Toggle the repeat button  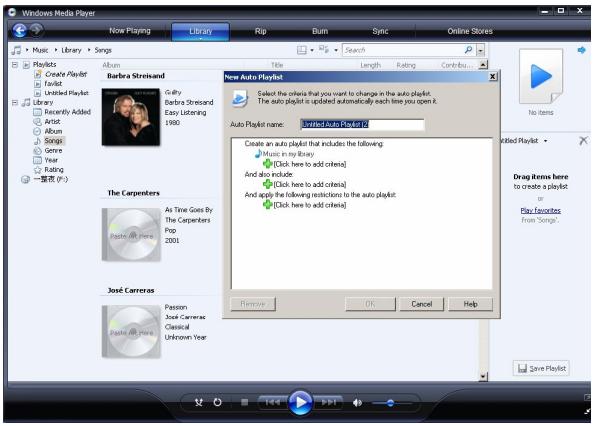pyautogui.click(x=217, y=402)
